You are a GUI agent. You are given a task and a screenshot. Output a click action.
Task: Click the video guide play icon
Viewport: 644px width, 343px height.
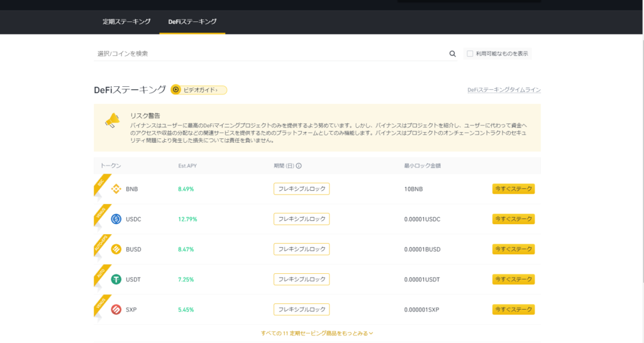coord(176,89)
